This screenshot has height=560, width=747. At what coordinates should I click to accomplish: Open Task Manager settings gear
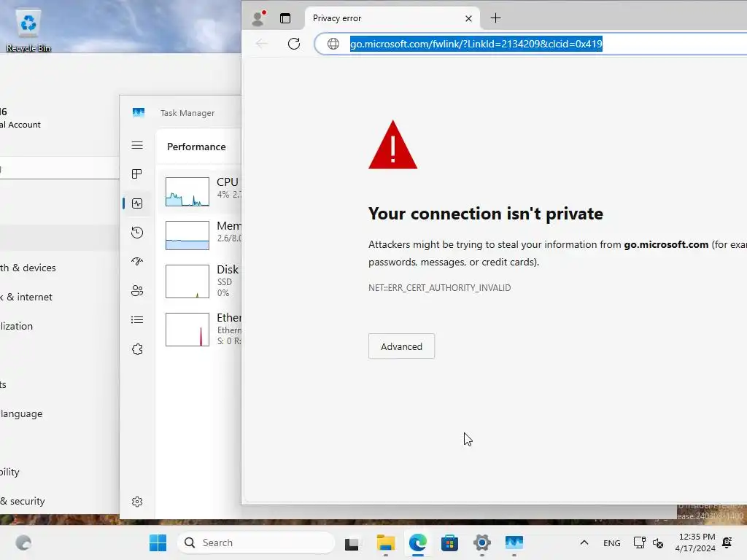coord(137,502)
